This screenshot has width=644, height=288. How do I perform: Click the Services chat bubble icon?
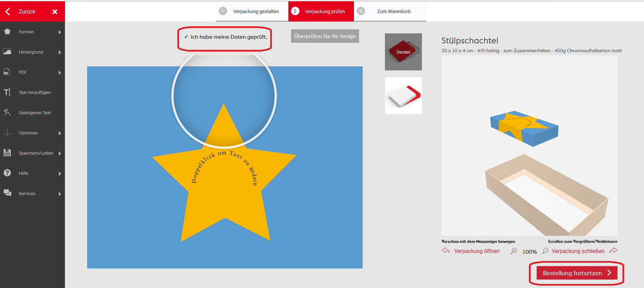point(7,193)
